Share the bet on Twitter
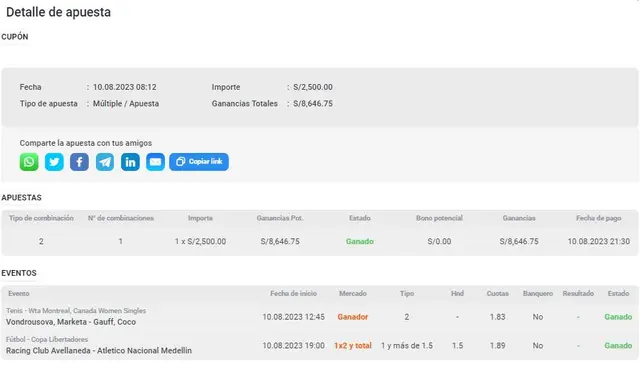The width and height of the screenshot is (640, 367). 54,162
